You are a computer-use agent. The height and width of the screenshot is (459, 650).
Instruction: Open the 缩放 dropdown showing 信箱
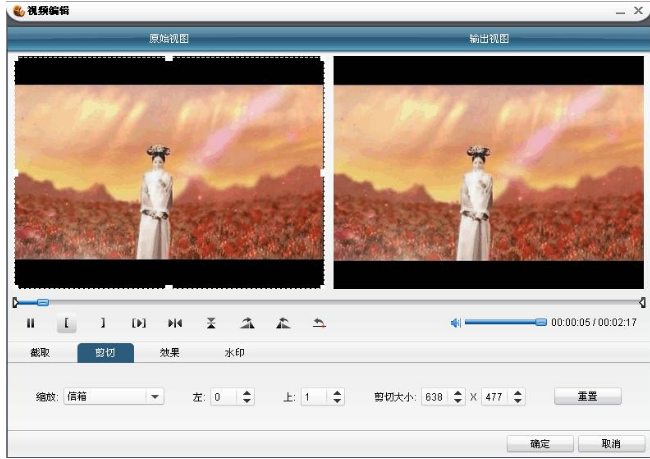click(114, 396)
